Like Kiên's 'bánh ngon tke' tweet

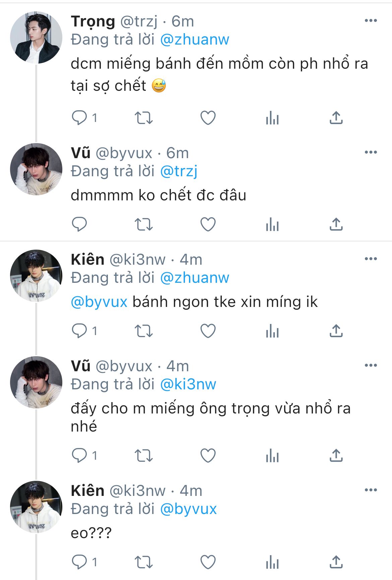tap(208, 331)
